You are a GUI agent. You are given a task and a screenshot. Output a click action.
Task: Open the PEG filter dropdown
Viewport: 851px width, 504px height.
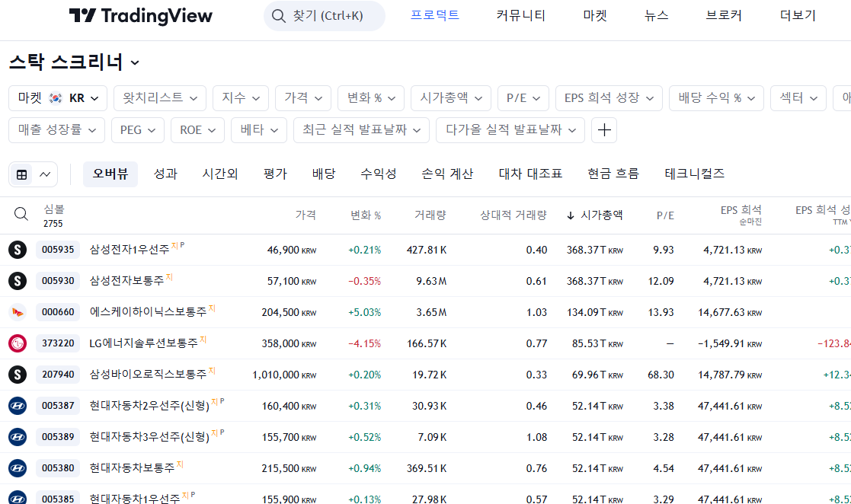138,130
